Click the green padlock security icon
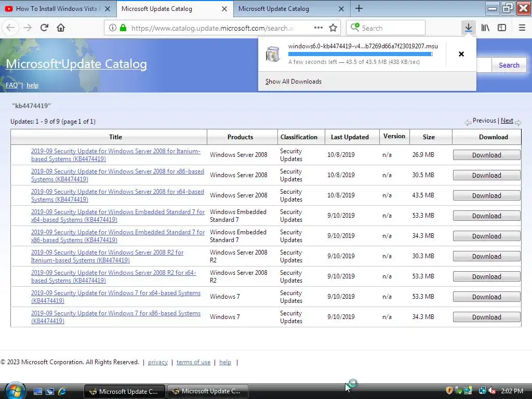 (123, 28)
